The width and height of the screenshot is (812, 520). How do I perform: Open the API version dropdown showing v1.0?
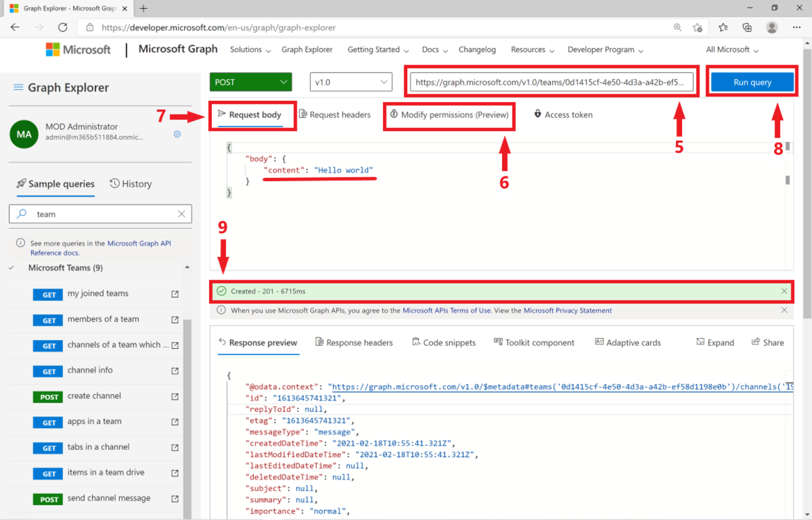[x=351, y=81]
